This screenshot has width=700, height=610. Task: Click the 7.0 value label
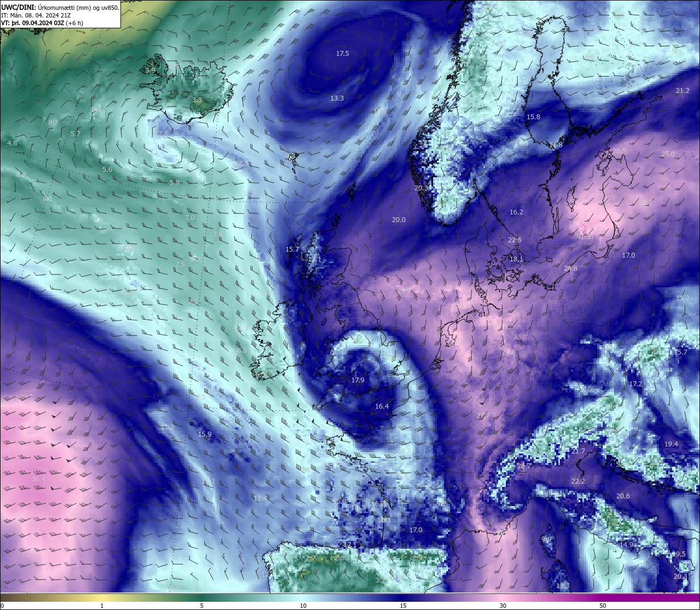click(190, 218)
